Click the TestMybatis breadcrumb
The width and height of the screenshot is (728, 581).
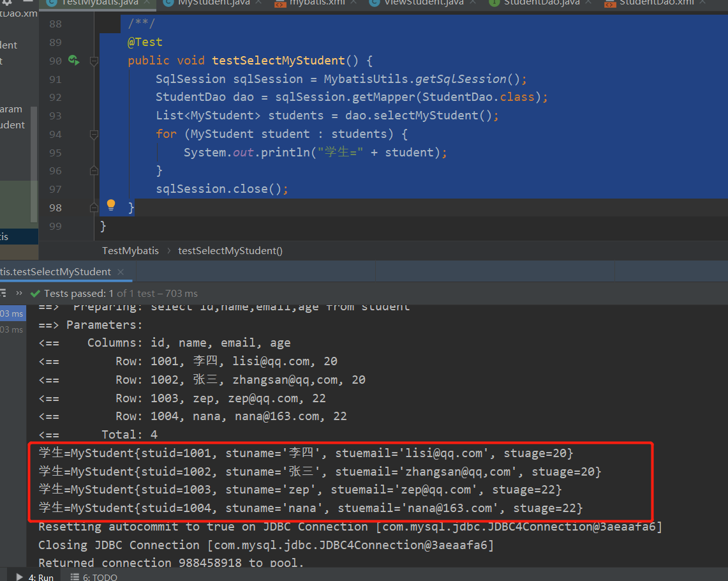tap(130, 251)
